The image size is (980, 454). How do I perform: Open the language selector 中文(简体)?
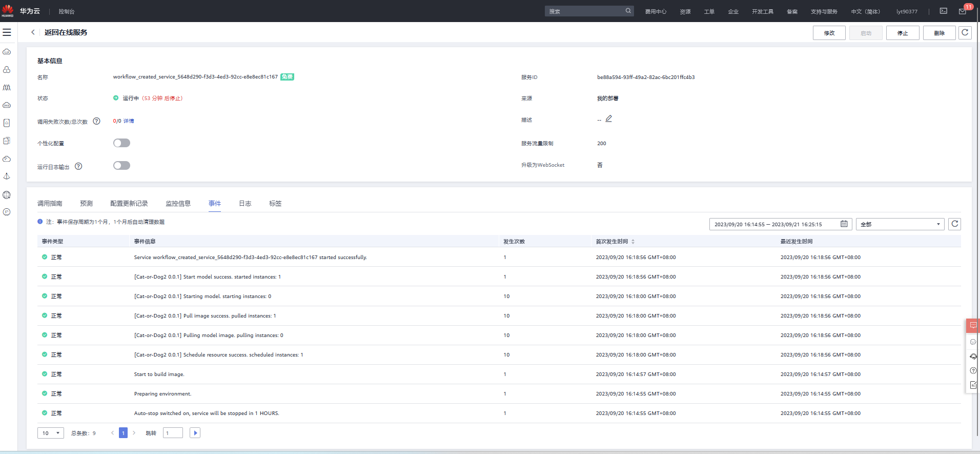(x=865, y=11)
